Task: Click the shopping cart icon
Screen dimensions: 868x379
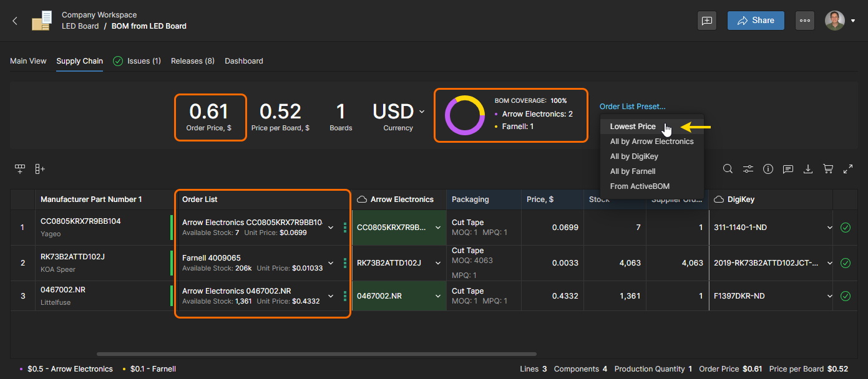Action: click(828, 169)
